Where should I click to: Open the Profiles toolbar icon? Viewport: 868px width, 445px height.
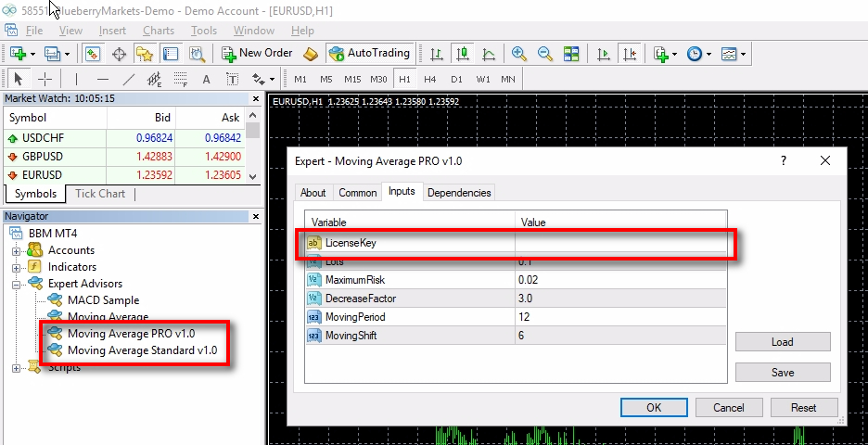(52, 54)
